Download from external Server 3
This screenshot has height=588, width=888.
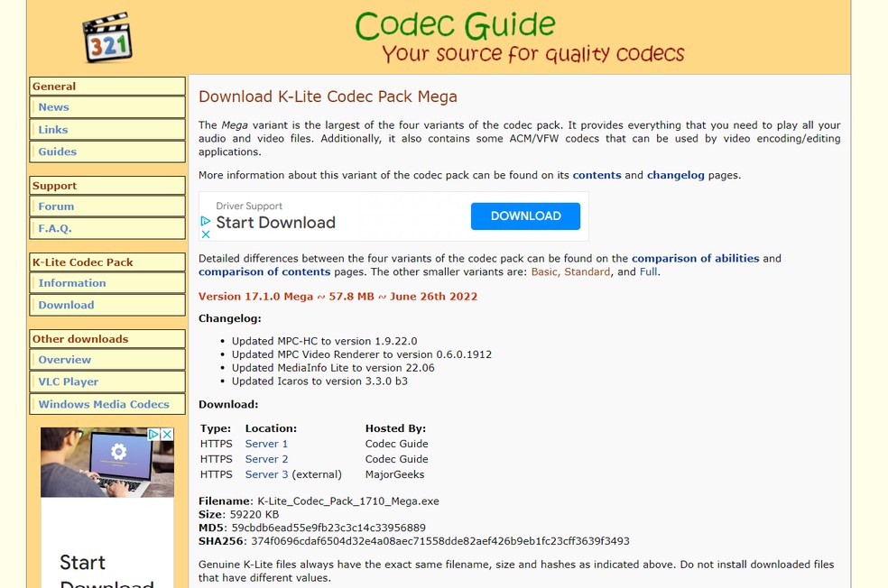(266, 474)
